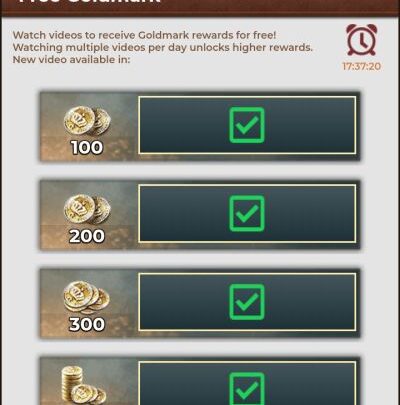Select the dark video panel of the 300 reward
Screen dimensions: 400x405
(247, 302)
